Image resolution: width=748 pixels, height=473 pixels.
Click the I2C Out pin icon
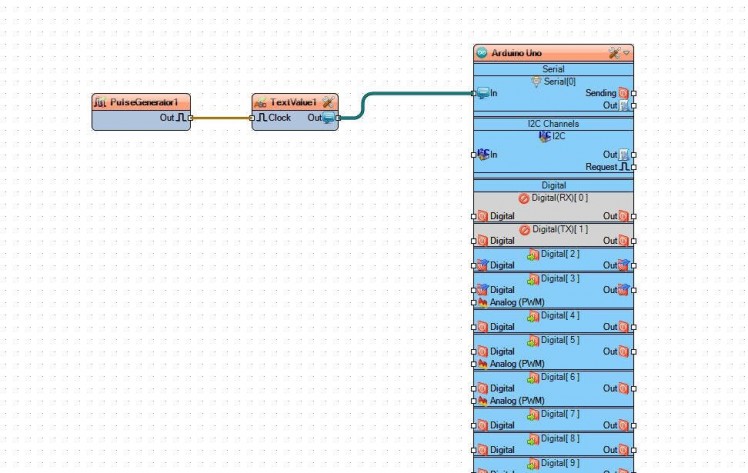(x=623, y=154)
